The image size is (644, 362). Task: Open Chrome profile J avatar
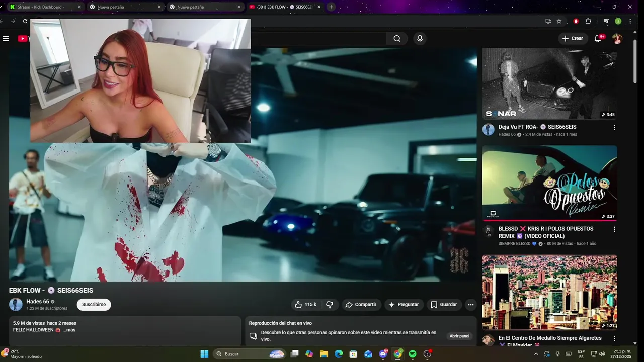point(618,21)
